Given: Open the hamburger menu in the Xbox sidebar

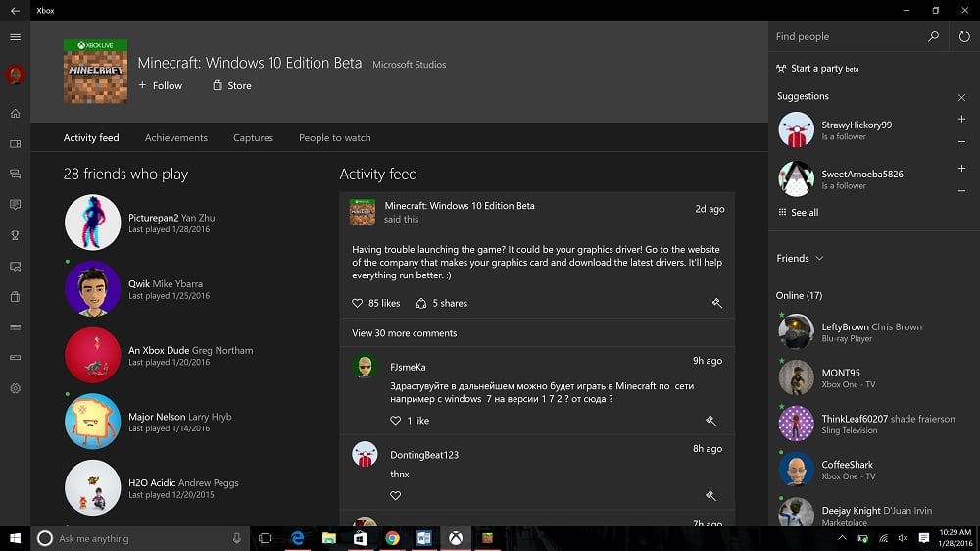Looking at the screenshot, I should coord(15,37).
